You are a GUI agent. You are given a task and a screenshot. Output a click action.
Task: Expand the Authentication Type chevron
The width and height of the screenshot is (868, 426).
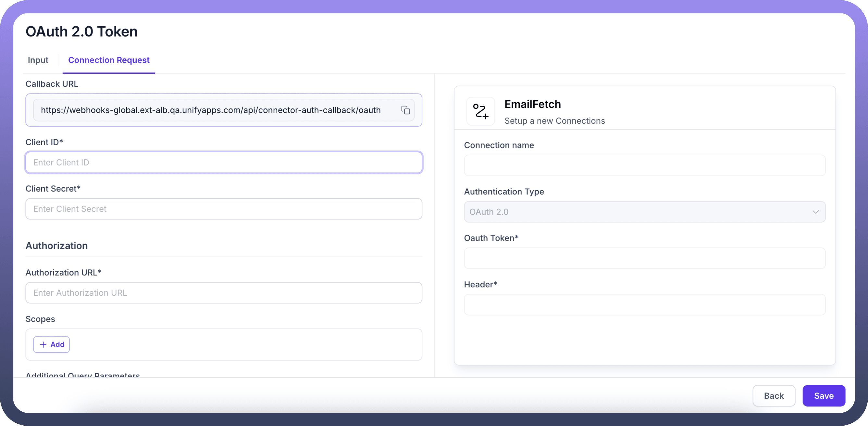pos(815,212)
